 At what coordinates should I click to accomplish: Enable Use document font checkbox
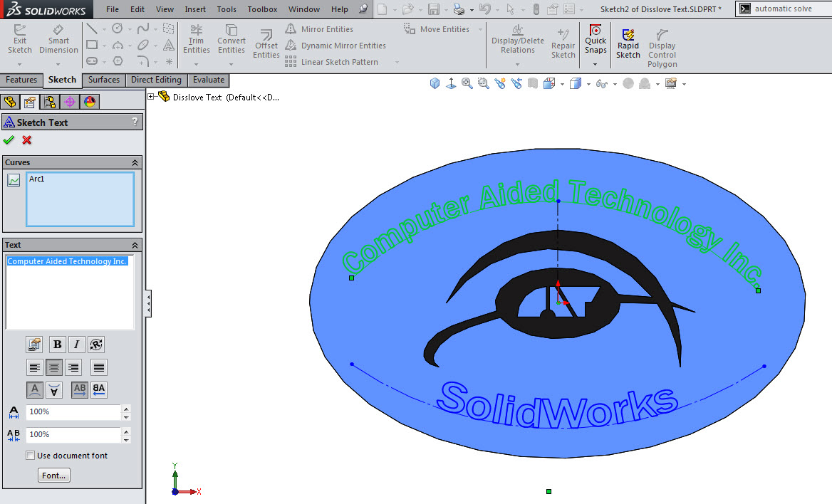[x=31, y=455]
